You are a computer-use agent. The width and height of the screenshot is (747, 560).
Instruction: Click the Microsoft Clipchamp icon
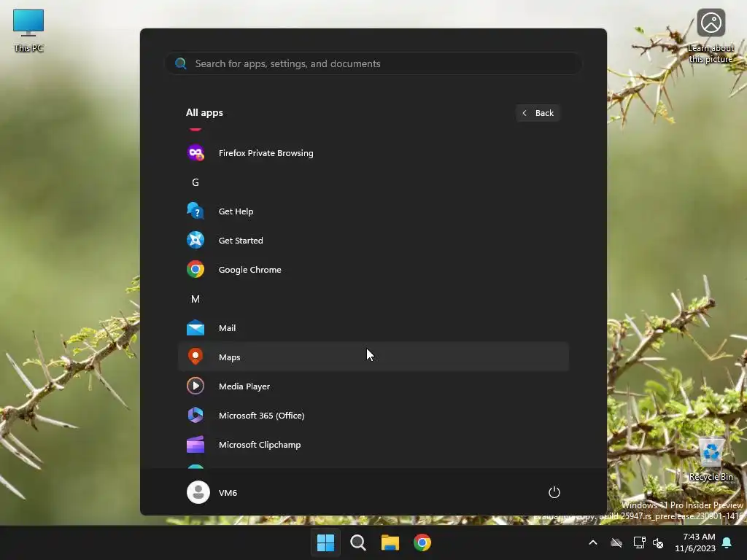[196, 445]
